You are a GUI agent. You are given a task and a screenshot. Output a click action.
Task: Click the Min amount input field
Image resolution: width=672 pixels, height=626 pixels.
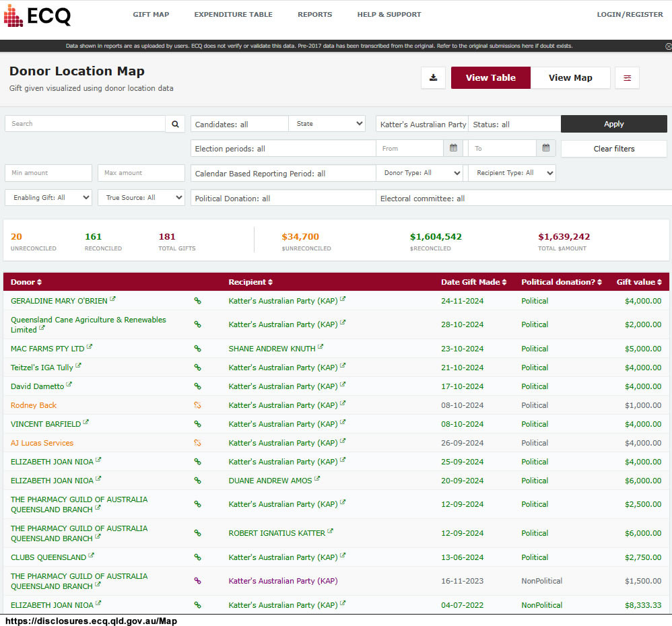(x=48, y=173)
